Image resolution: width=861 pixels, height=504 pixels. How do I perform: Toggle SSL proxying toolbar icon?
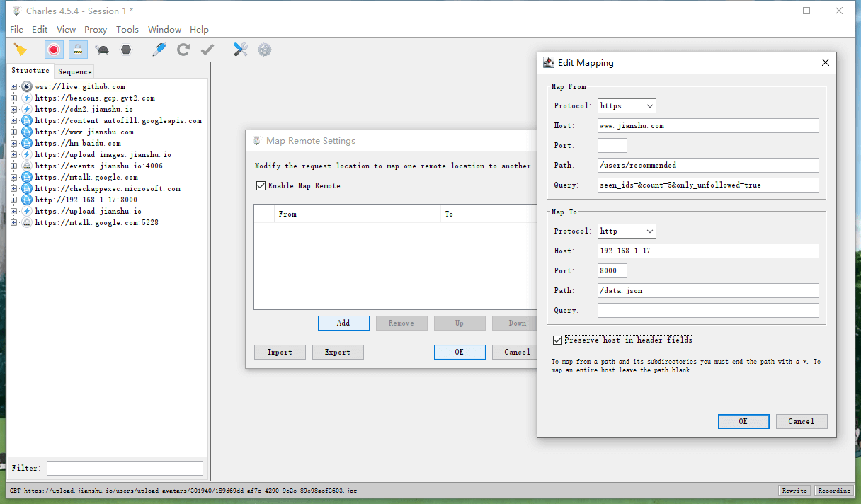coord(78,50)
